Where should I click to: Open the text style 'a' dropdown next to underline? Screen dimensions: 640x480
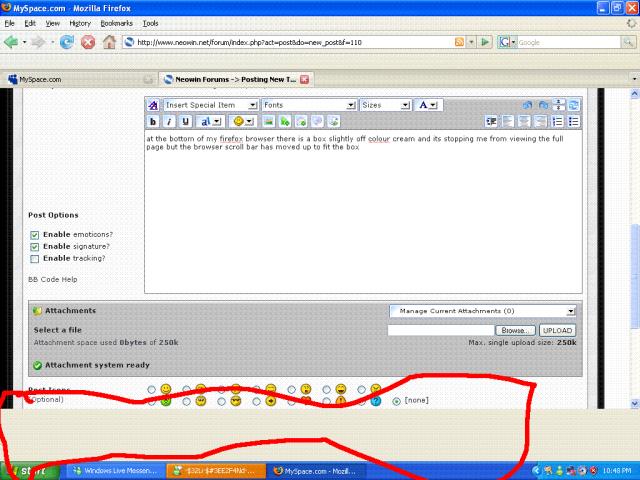(x=210, y=121)
